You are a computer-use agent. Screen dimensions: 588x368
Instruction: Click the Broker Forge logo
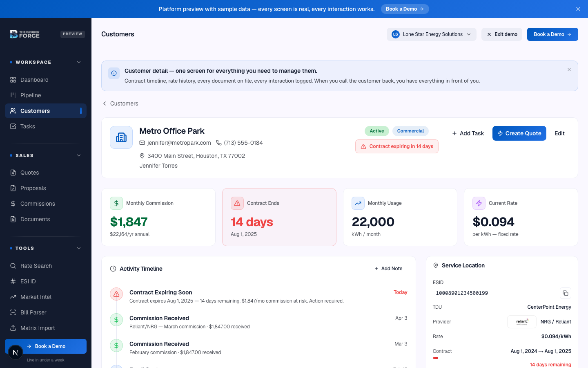pos(25,34)
